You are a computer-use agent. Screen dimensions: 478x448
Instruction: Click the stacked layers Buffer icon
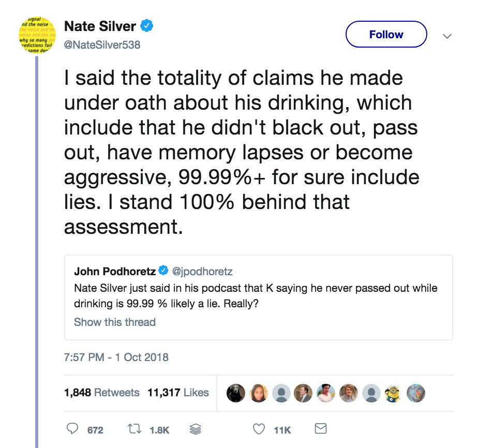[x=196, y=429]
